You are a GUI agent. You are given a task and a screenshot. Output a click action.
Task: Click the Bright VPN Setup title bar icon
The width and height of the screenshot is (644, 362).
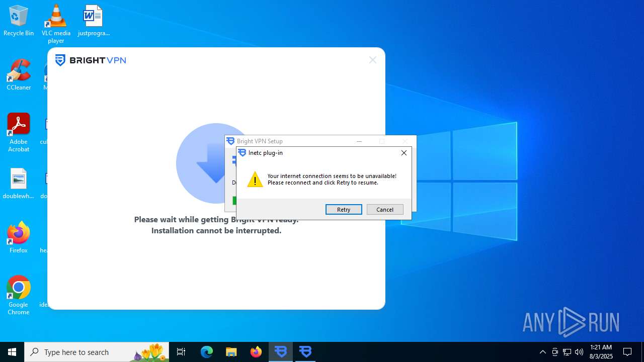click(x=230, y=141)
